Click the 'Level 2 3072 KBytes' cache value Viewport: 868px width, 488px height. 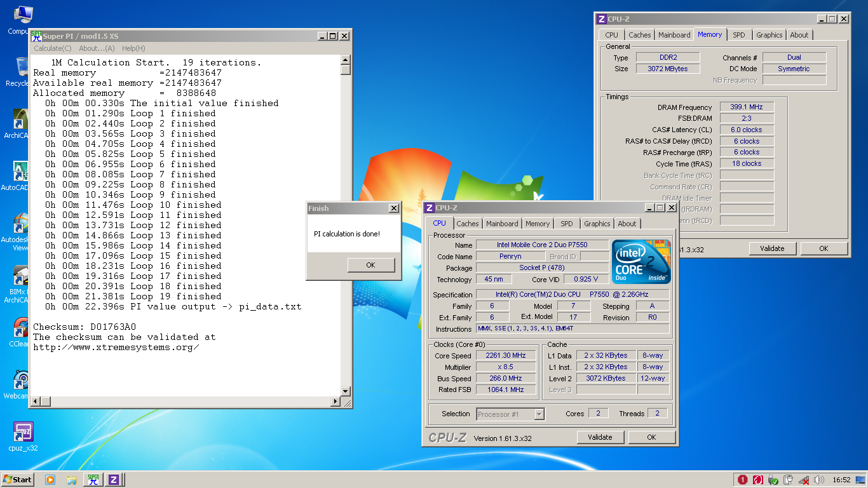point(606,379)
